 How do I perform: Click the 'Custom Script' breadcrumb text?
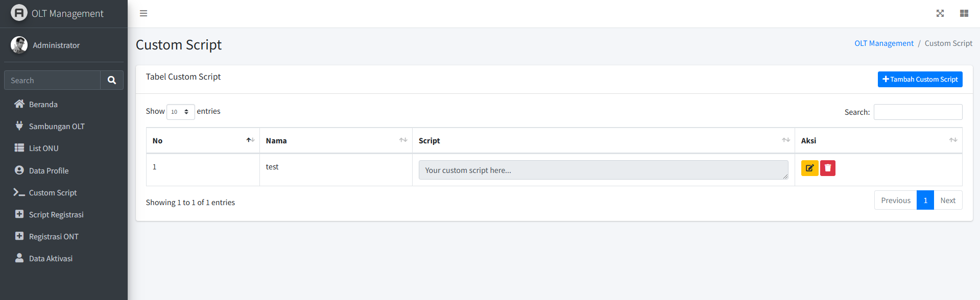click(x=948, y=43)
